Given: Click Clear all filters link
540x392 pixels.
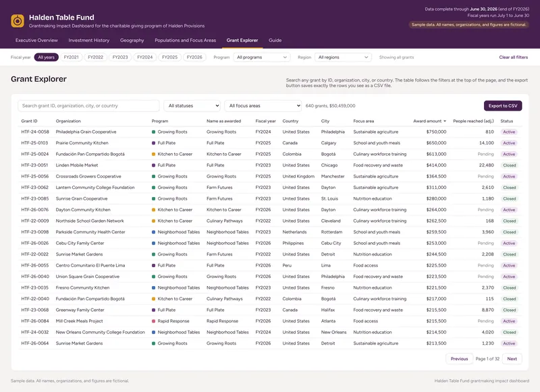Looking at the screenshot, I should (x=514, y=57).
